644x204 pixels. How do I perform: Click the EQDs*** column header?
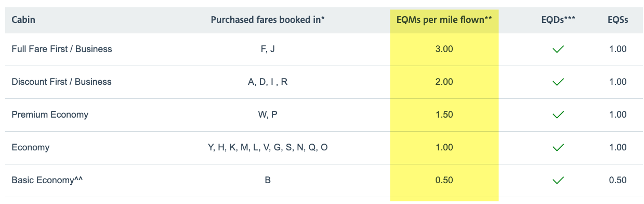558,20
